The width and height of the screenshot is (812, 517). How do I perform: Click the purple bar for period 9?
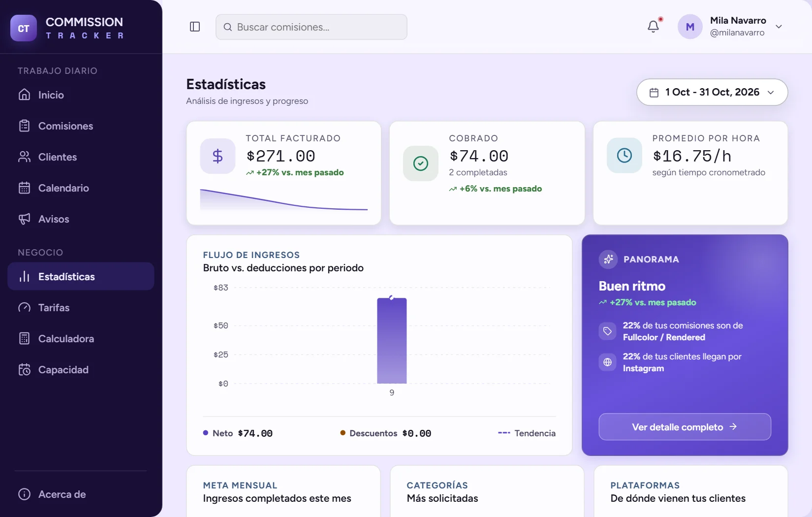(x=392, y=341)
